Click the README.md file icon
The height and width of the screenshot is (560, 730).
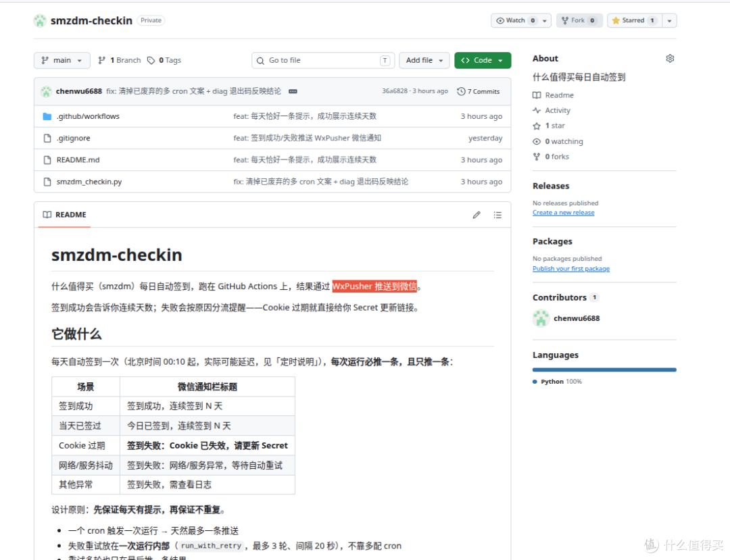pyautogui.click(x=47, y=160)
